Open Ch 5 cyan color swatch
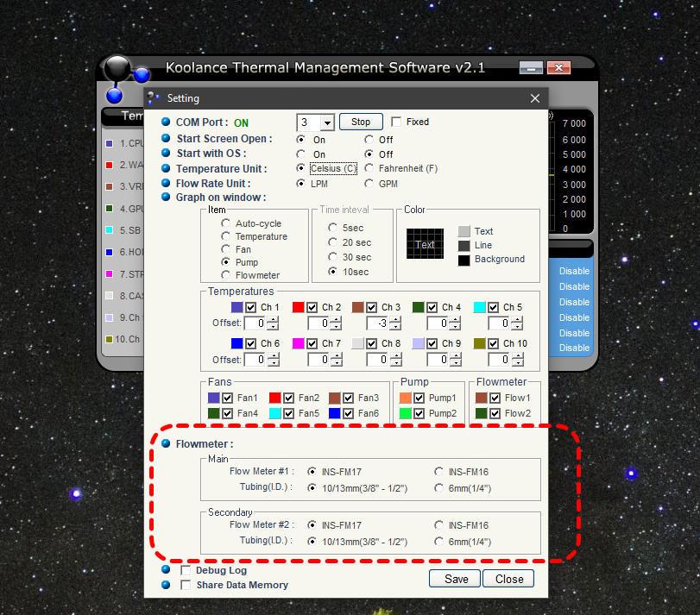Image resolution: width=700 pixels, height=615 pixels. point(479,307)
